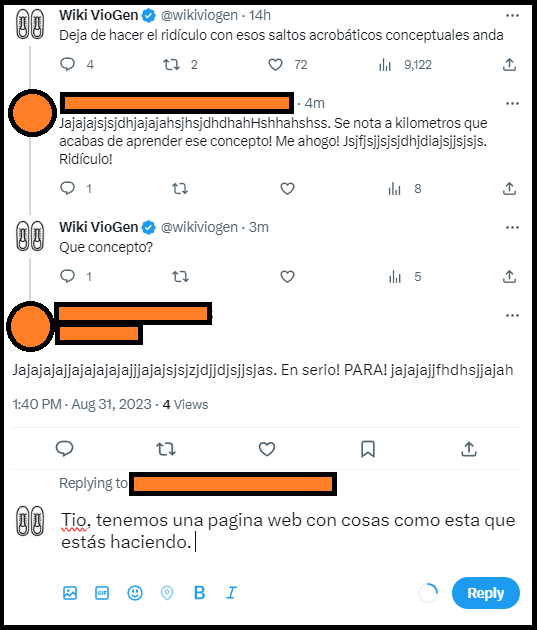Viewport: 537px width, 630px height.
Task: Open more options on 14h Wiki VioGen tweet
Action: point(512,15)
